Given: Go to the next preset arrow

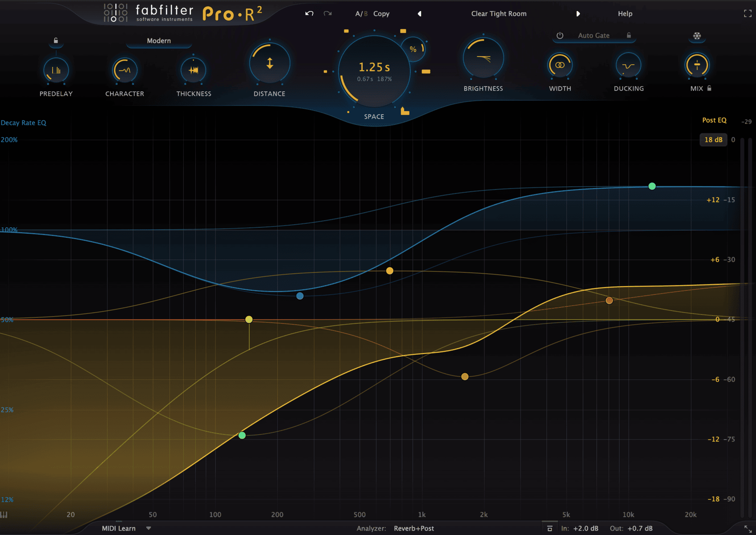Looking at the screenshot, I should pos(578,13).
